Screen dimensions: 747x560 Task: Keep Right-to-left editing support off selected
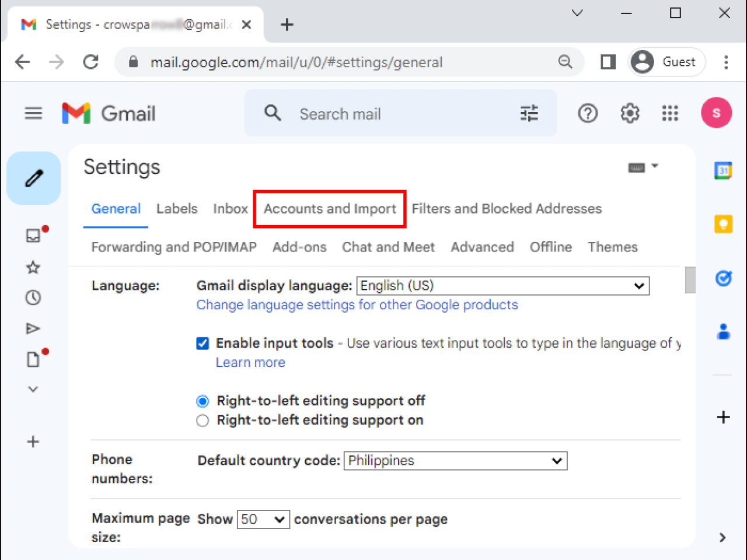pyautogui.click(x=203, y=401)
